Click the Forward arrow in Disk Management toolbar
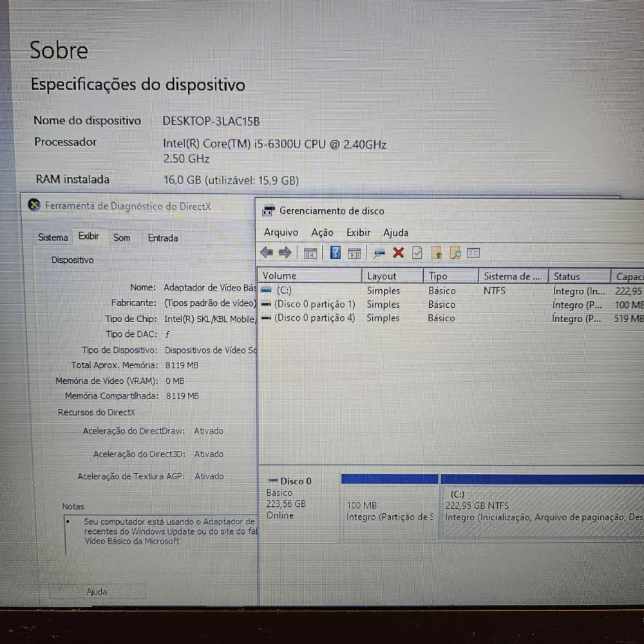The width and height of the screenshot is (644, 644). tap(285, 252)
